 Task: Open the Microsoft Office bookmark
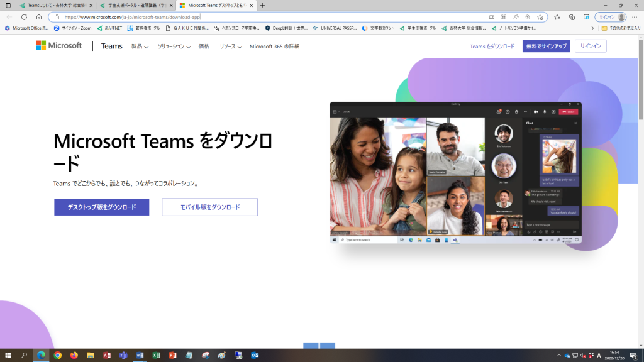point(26,28)
